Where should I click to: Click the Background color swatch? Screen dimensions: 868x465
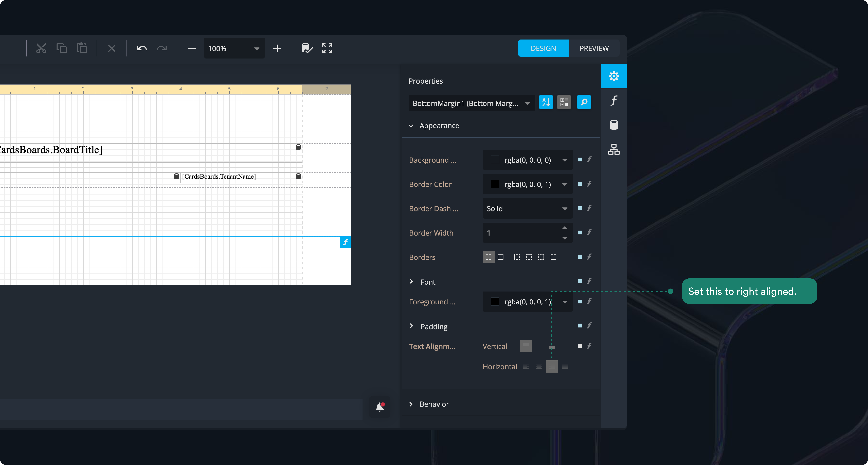495,160
